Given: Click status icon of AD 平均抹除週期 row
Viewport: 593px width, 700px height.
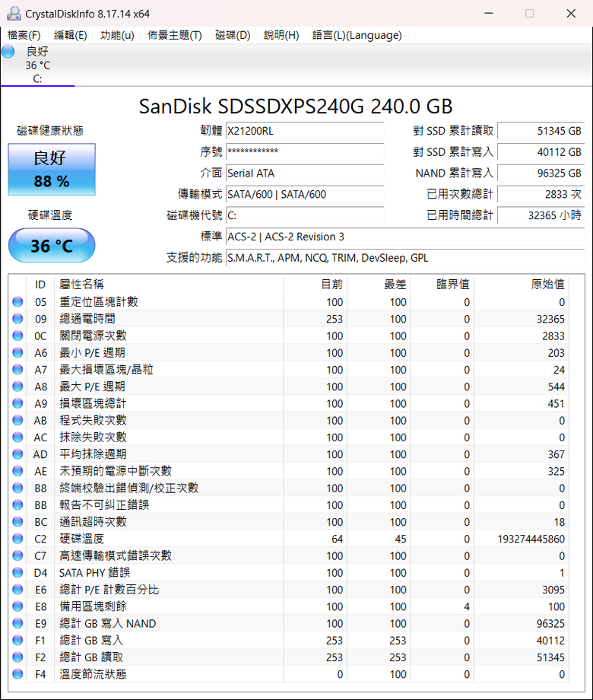Looking at the screenshot, I should pyautogui.click(x=17, y=454).
